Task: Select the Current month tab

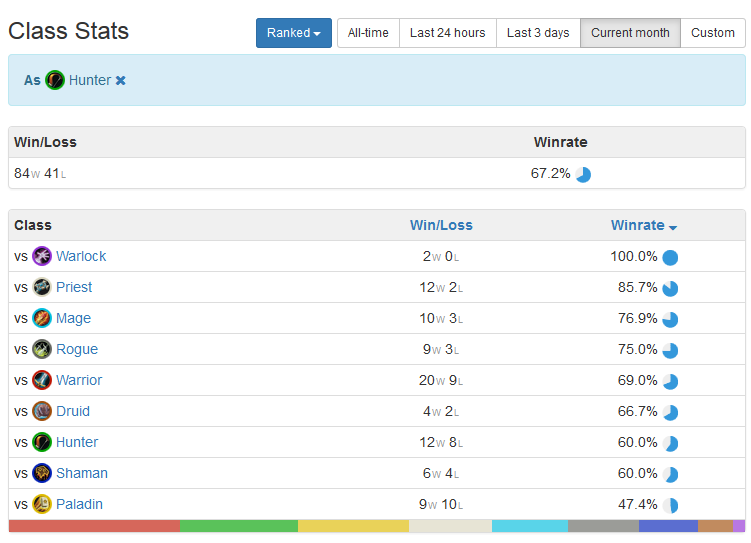Action: pyautogui.click(x=630, y=33)
